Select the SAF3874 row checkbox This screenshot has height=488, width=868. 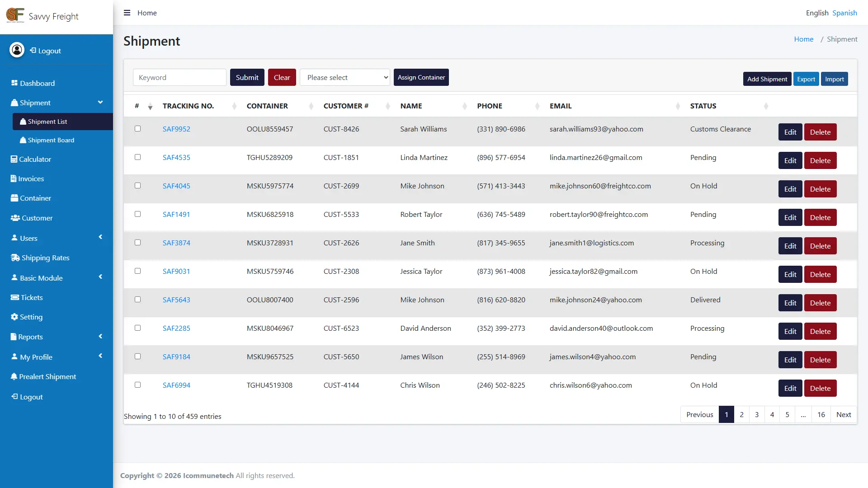137,242
